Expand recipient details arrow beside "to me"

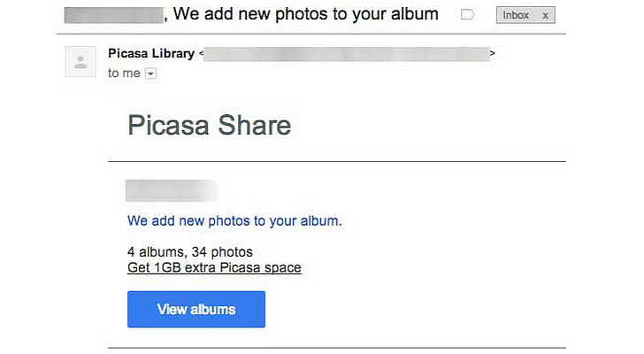(150, 73)
